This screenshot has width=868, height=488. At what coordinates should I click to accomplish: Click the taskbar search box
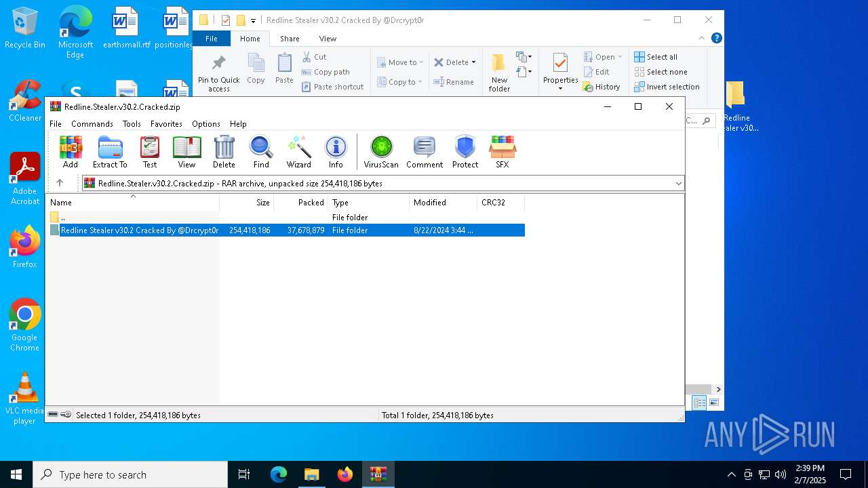click(130, 474)
